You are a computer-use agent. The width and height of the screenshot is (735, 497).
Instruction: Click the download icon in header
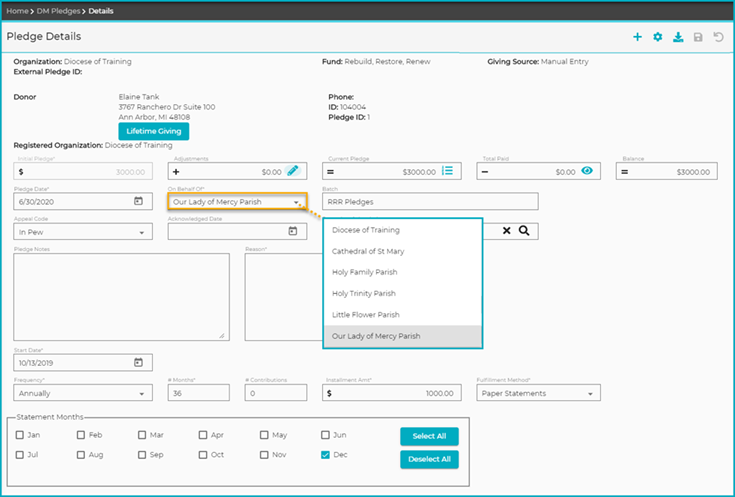678,37
